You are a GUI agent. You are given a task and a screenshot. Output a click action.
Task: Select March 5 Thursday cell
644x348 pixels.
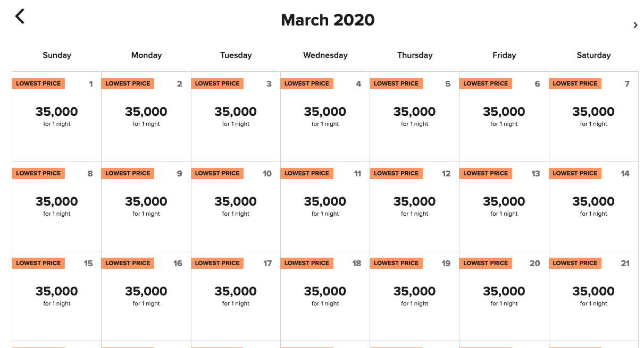tap(414, 116)
